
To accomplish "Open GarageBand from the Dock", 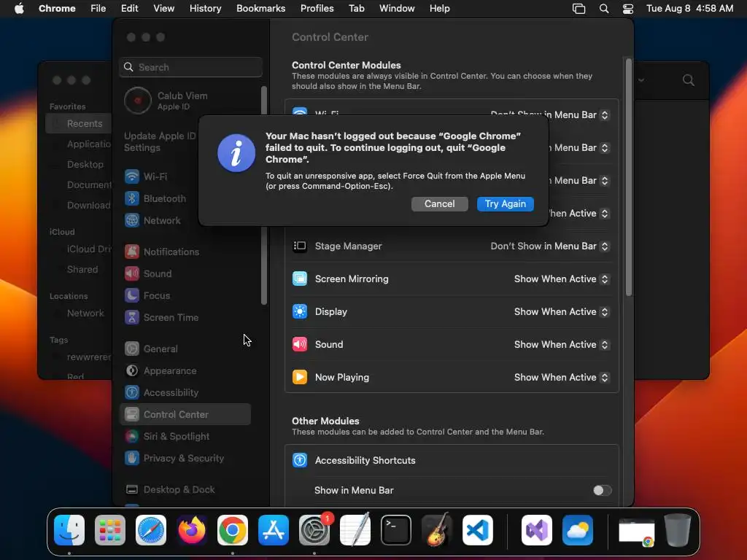I will coord(437,530).
